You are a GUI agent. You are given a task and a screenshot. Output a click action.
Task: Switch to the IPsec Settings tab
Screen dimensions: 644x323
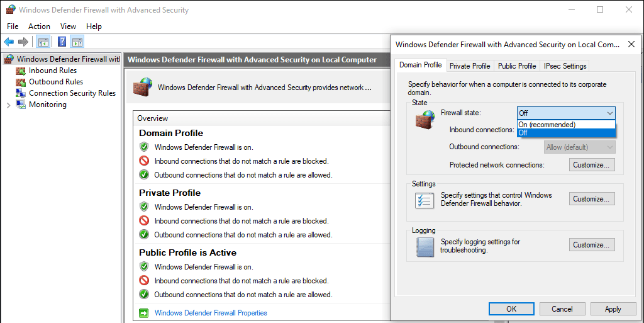(x=565, y=65)
